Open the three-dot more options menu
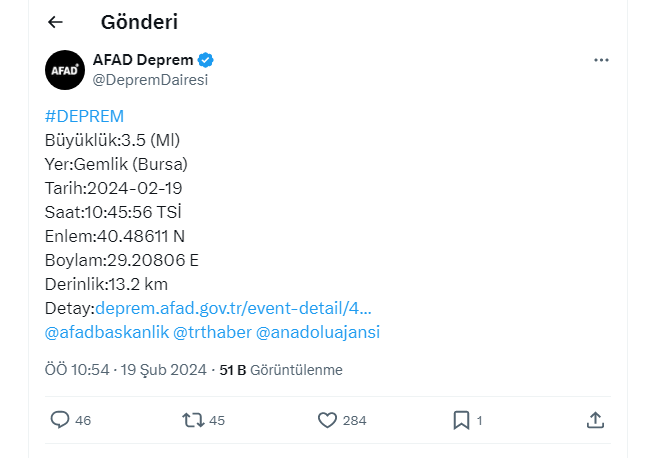The width and height of the screenshot is (653, 458). 601,60
